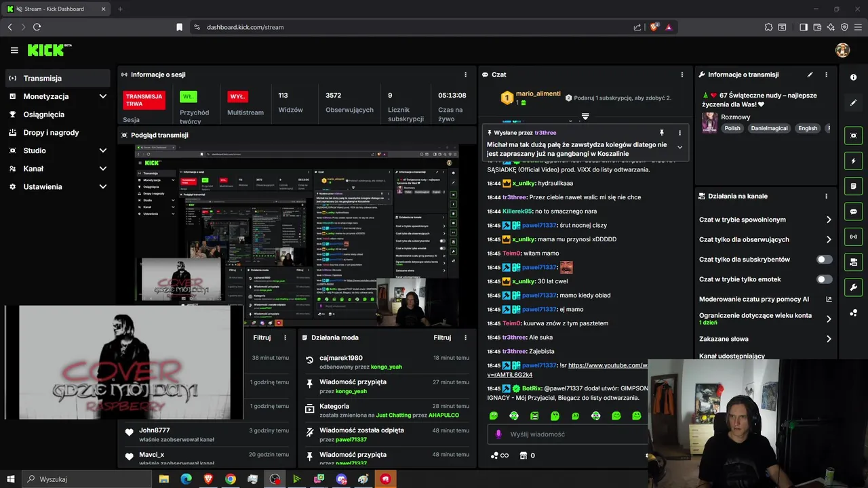This screenshot has height=488, width=868.
Task: Click the purple microphone icon in chat input
Action: pos(498,434)
